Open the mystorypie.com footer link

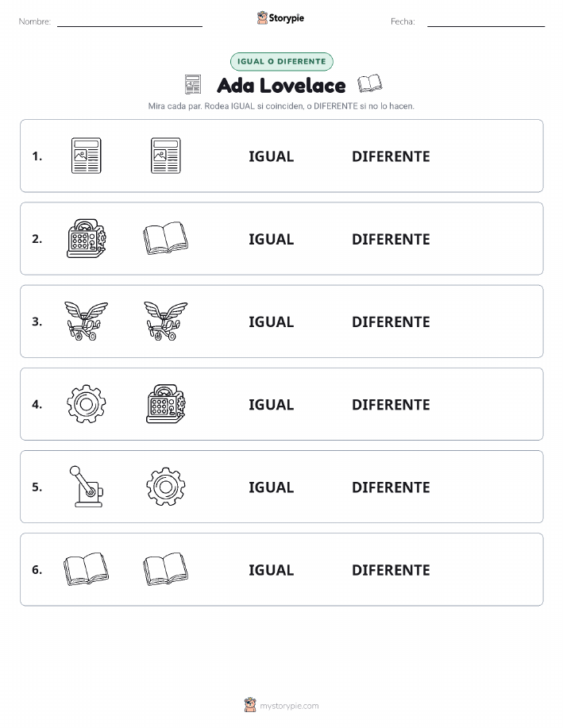point(289,706)
